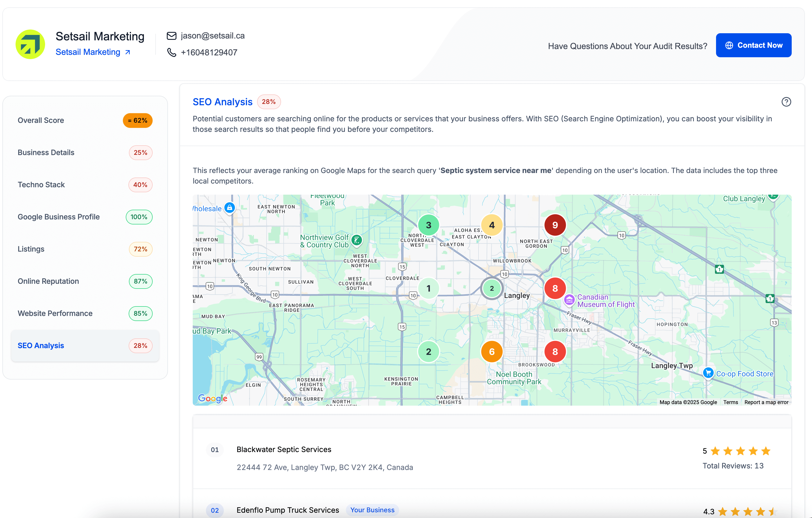Image resolution: width=812 pixels, height=518 pixels.
Task: Select Online Reputation in the sidebar
Action: click(x=85, y=281)
